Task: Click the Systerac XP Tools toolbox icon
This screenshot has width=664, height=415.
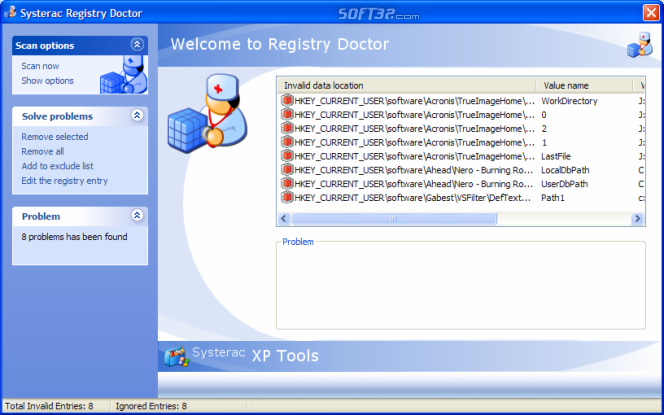Action: pyautogui.click(x=177, y=357)
